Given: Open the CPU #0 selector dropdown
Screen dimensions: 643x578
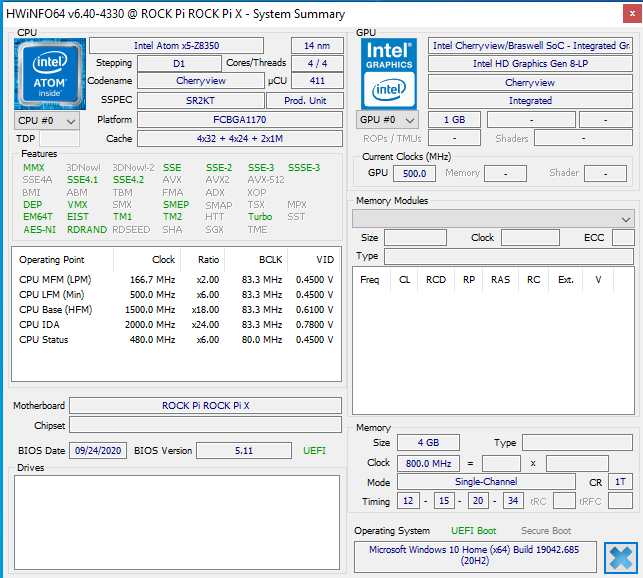Looking at the screenshot, I should click(46, 121).
